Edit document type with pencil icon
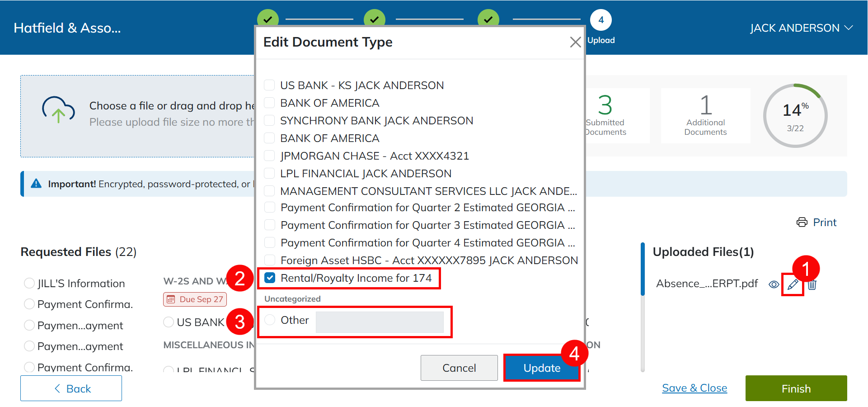This screenshot has width=868, height=407. (793, 284)
